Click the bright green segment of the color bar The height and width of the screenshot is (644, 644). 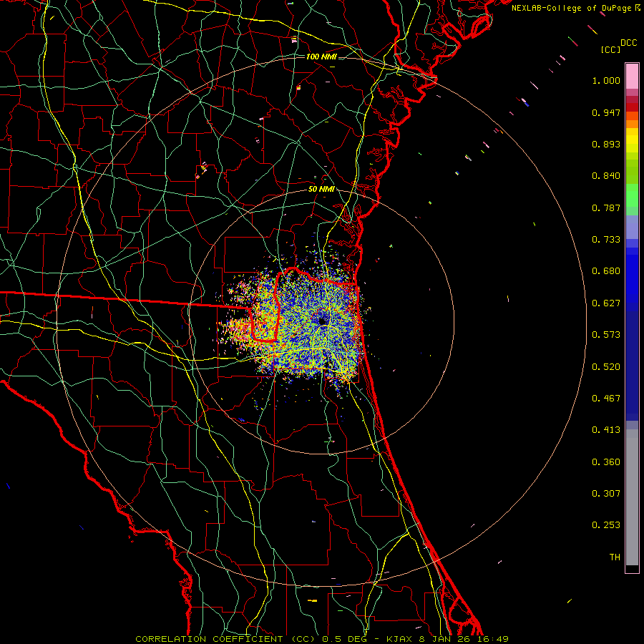click(x=632, y=195)
